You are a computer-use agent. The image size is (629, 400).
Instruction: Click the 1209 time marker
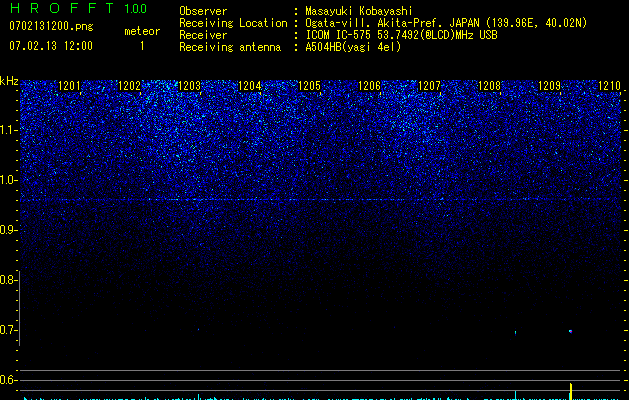pyautogui.click(x=549, y=86)
